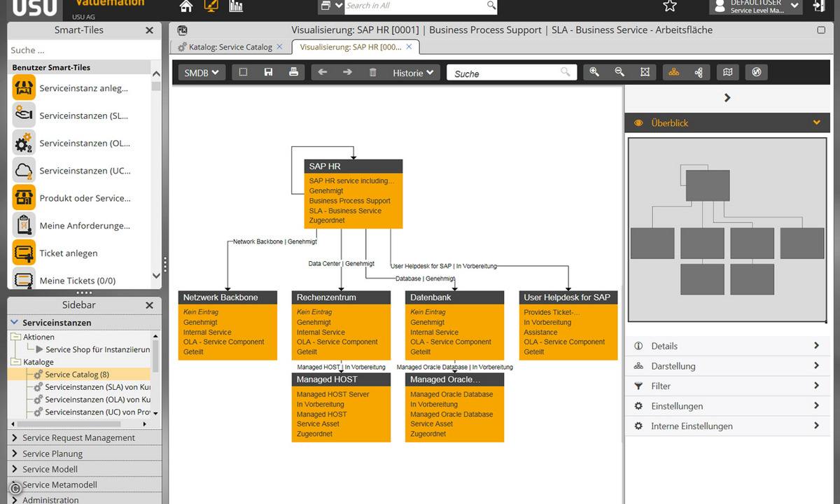840x504 pixels.
Task: Collapse the Serviceinstanzen sidebar section
Action: [84, 323]
